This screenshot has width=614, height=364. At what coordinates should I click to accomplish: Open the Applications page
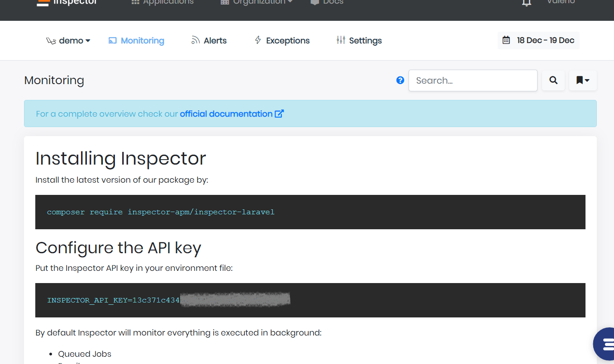click(162, 2)
